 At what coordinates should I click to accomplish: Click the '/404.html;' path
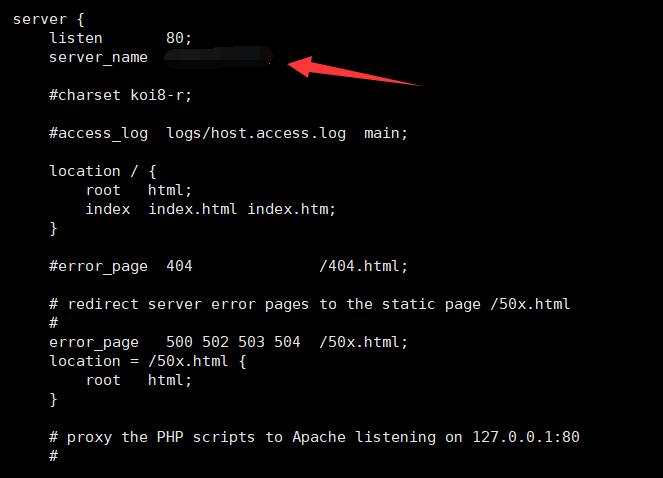363,266
